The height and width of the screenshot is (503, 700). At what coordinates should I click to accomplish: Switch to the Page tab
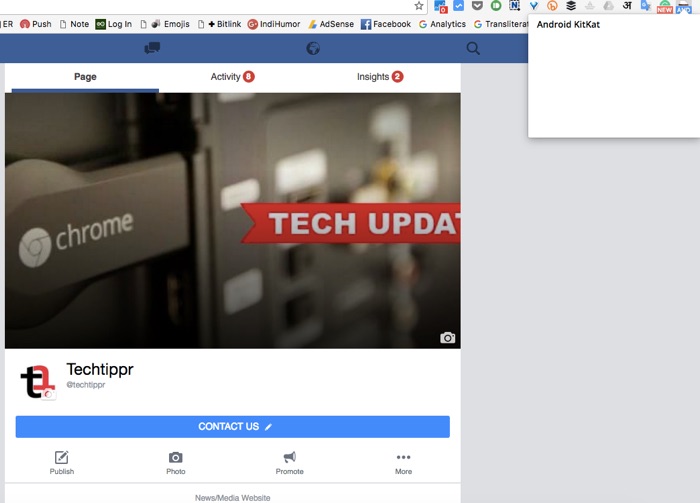(85, 77)
